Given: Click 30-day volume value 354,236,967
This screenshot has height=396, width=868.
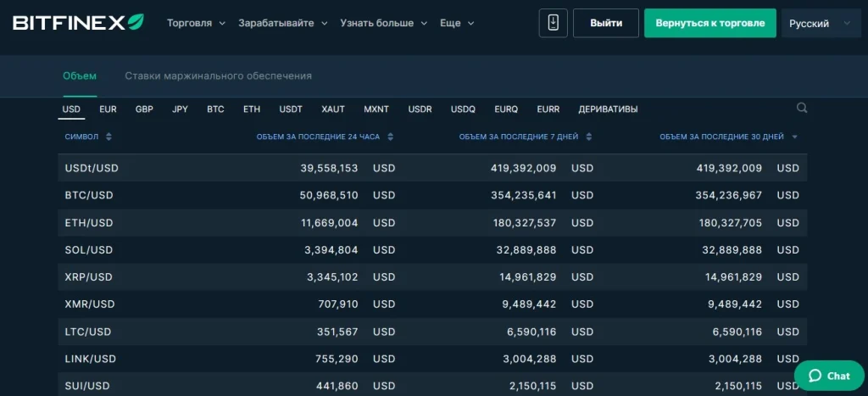Looking at the screenshot, I should [x=729, y=195].
